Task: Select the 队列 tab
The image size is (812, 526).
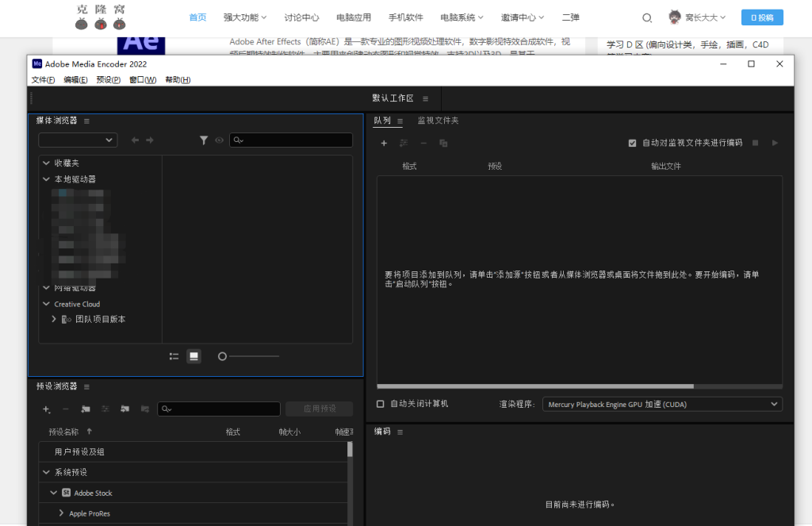Action: pos(382,121)
